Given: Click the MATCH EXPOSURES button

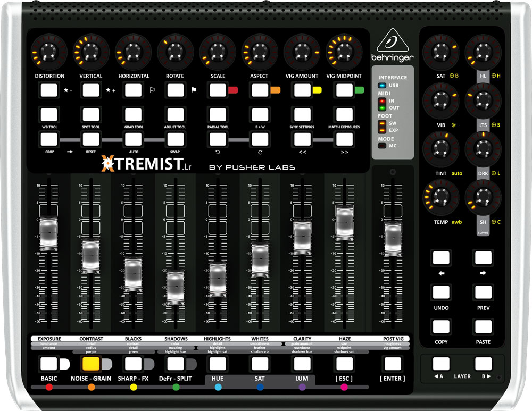Looking at the screenshot, I should pyautogui.click(x=344, y=115).
